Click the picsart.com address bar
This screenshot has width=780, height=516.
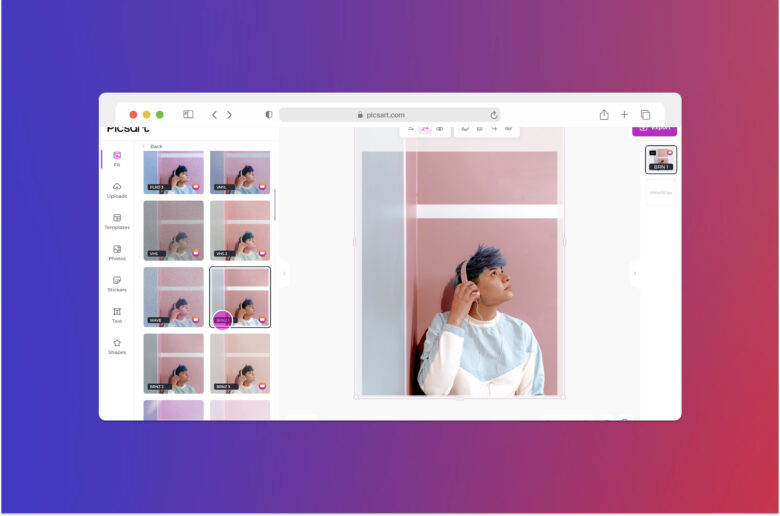(390, 115)
